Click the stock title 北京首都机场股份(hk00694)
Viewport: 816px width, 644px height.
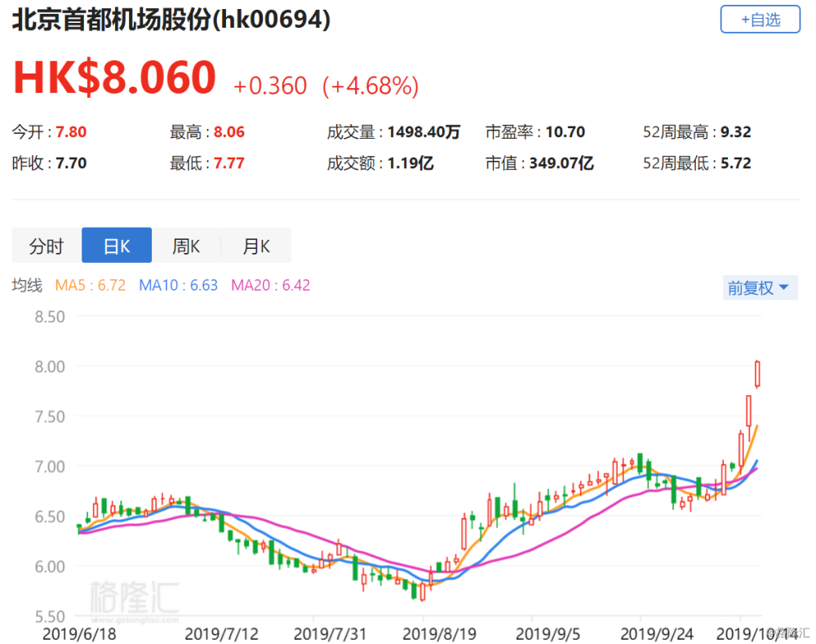pyautogui.click(x=171, y=20)
